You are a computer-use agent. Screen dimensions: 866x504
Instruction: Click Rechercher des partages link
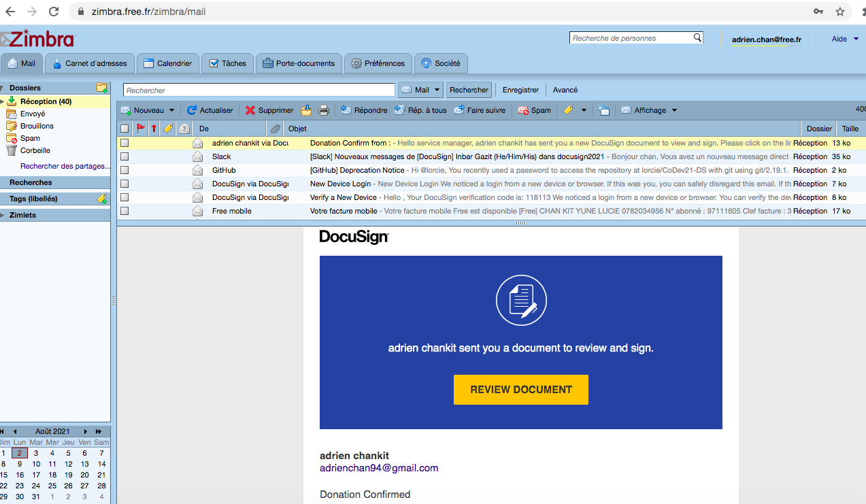coord(65,166)
